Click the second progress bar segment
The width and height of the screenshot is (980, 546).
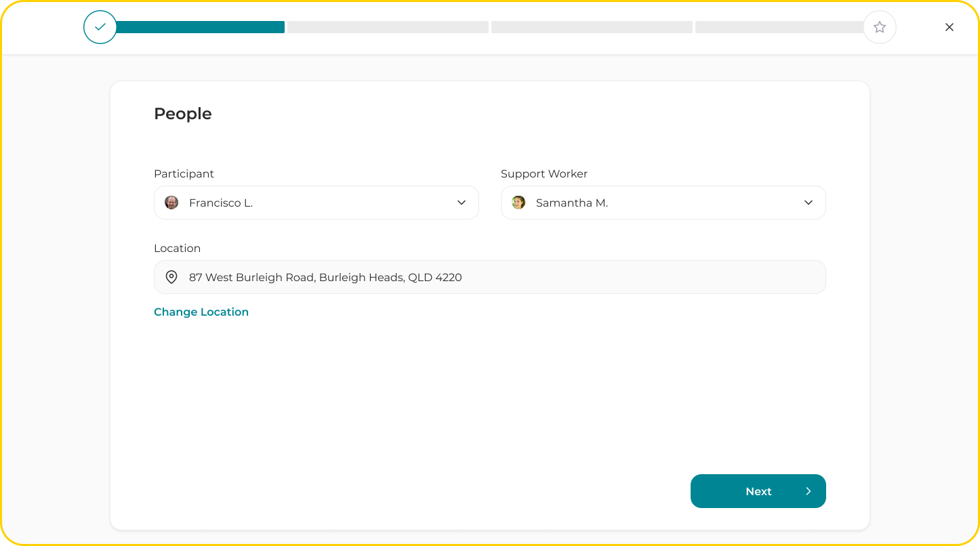388,27
